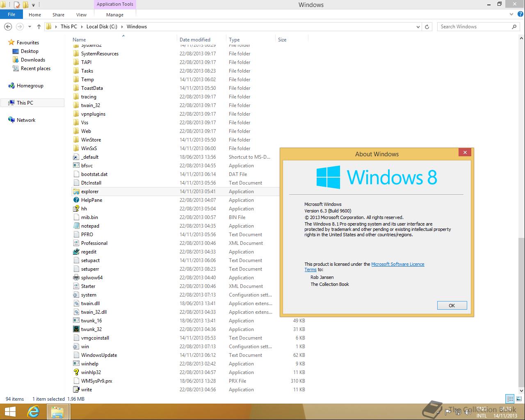Image resolution: width=525 pixels, height=420 pixels.
Task: Refresh the Windows folder view
Action: [427, 27]
